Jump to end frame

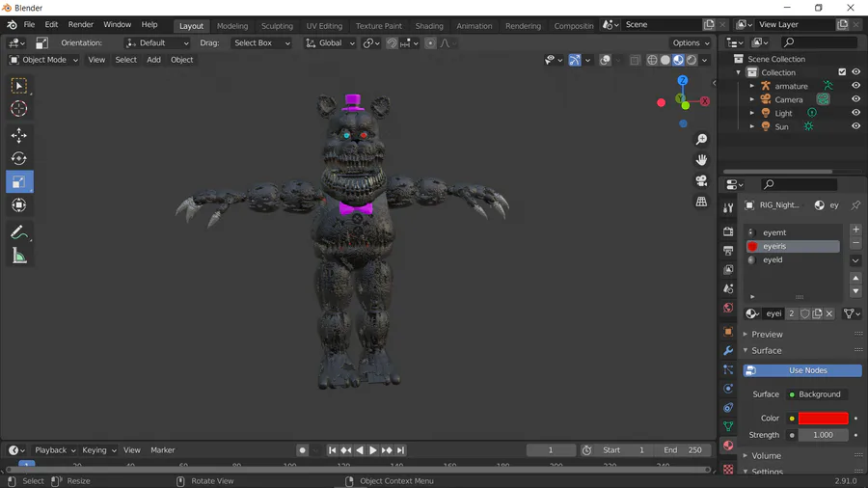[x=401, y=450]
